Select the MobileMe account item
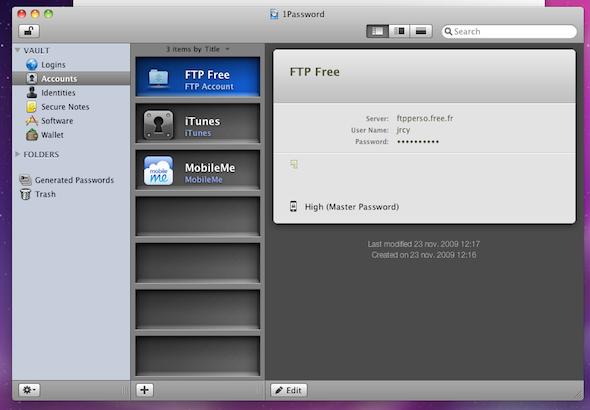The height and width of the screenshot is (410, 590). [x=198, y=170]
